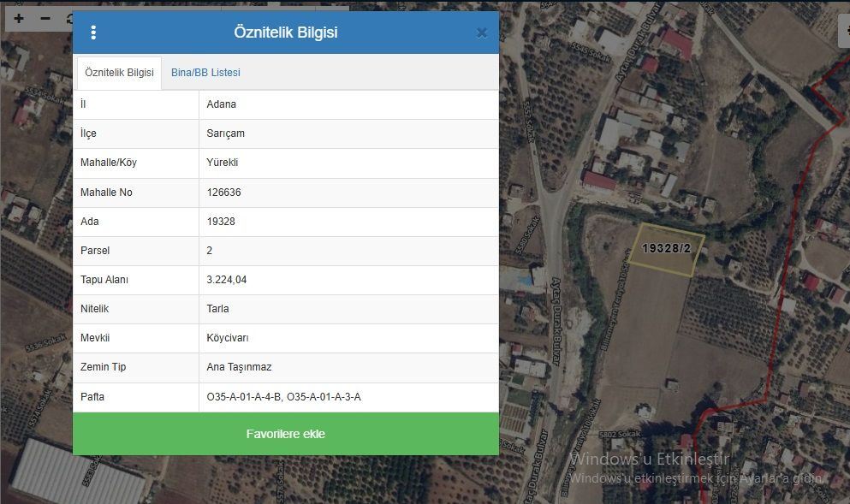Click the Zemin Tip value Ana Taşınmaz
This screenshot has height=504, width=850.
coord(239,367)
